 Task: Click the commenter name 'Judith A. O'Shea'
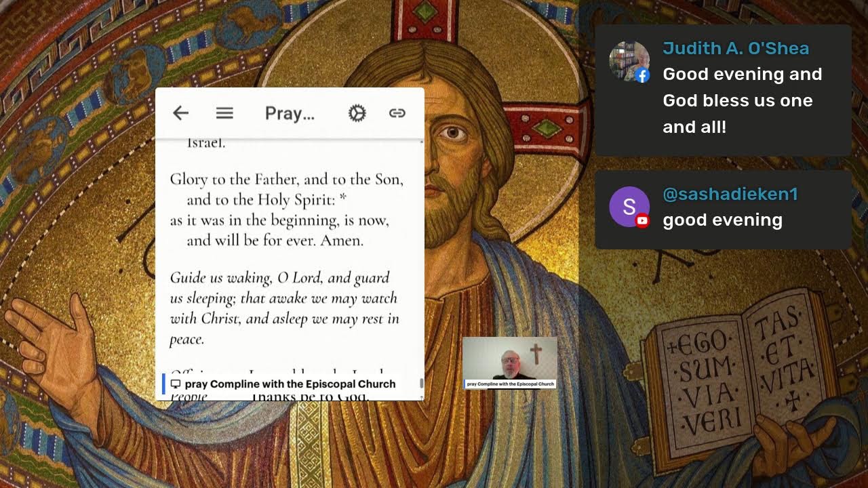tap(736, 48)
